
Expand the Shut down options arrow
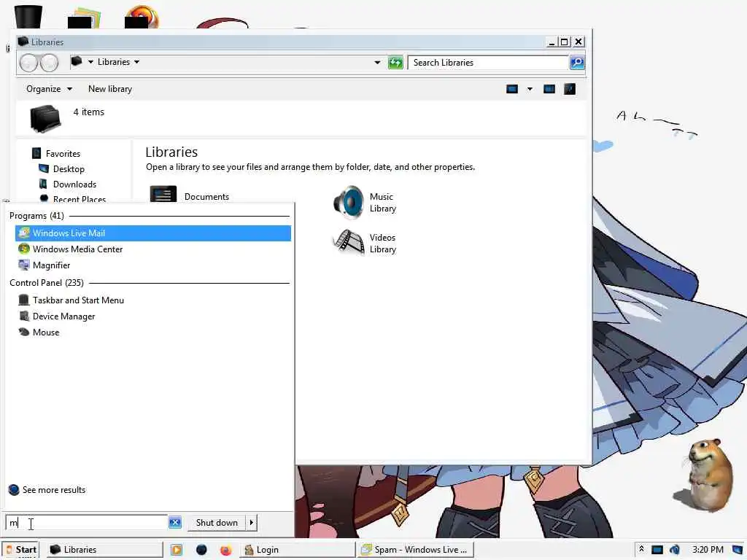(252, 523)
